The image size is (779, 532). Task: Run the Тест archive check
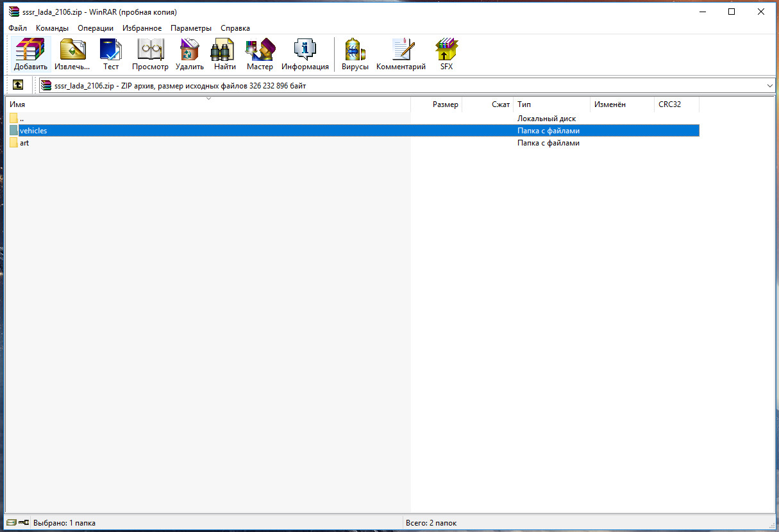pos(111,54)
